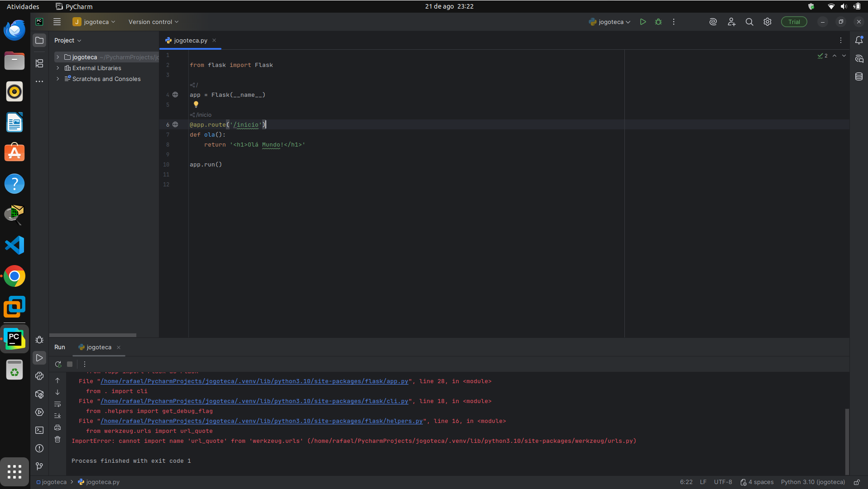Toggle scroll to end of console
Image resolution: width=868 pixels, height=489 pixels.
tap(58, 416)
